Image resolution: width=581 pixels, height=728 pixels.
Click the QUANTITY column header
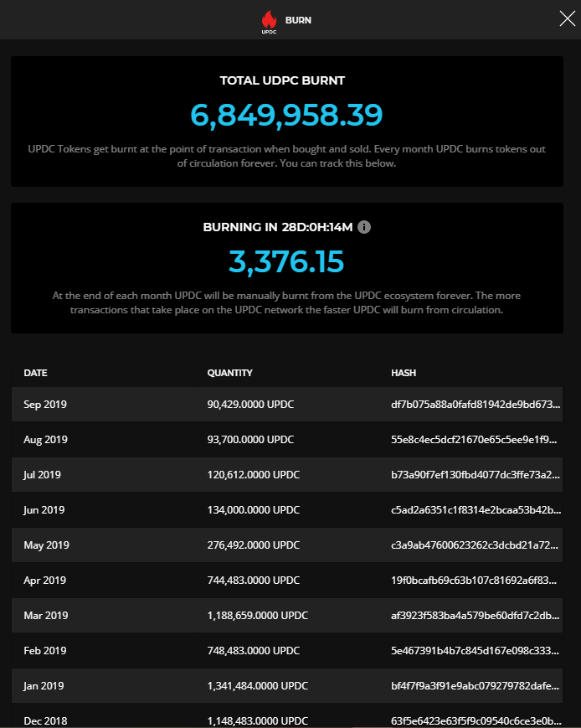coord(229,373)
